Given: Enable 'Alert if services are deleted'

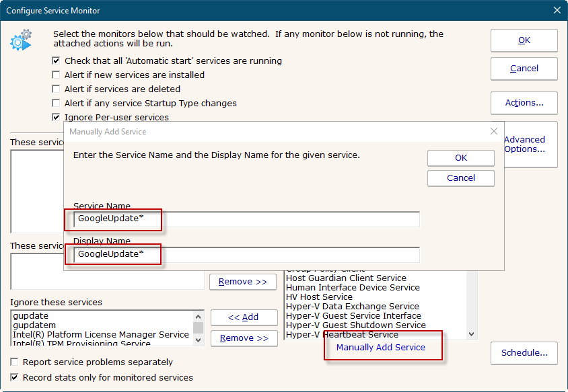Looking at the screenshot, I should pos(56,89).
